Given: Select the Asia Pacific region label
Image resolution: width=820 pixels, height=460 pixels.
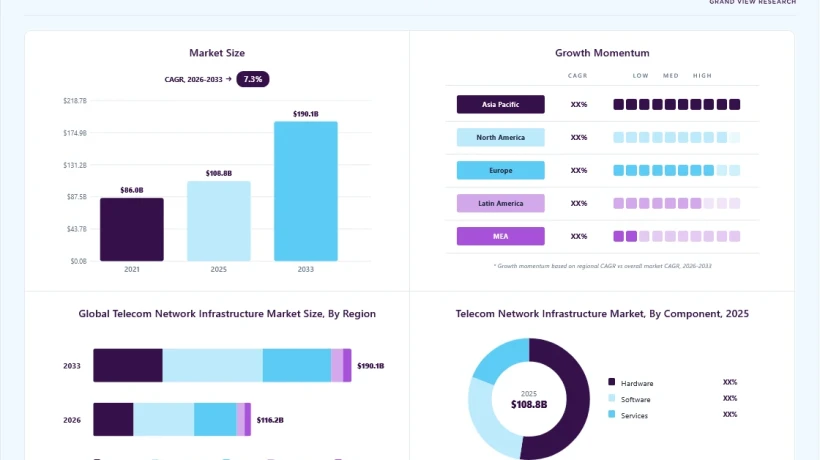Looking at the screenshot, I should click(500, 104).
